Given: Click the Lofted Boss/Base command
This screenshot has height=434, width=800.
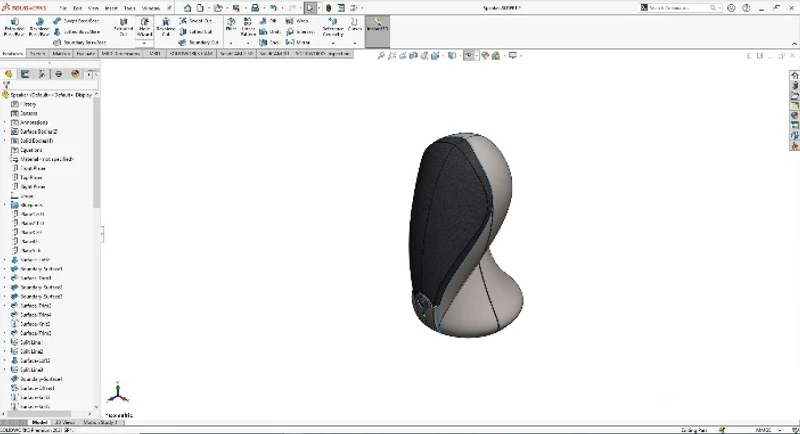Looking at the screenshot, I should point(77,32).
